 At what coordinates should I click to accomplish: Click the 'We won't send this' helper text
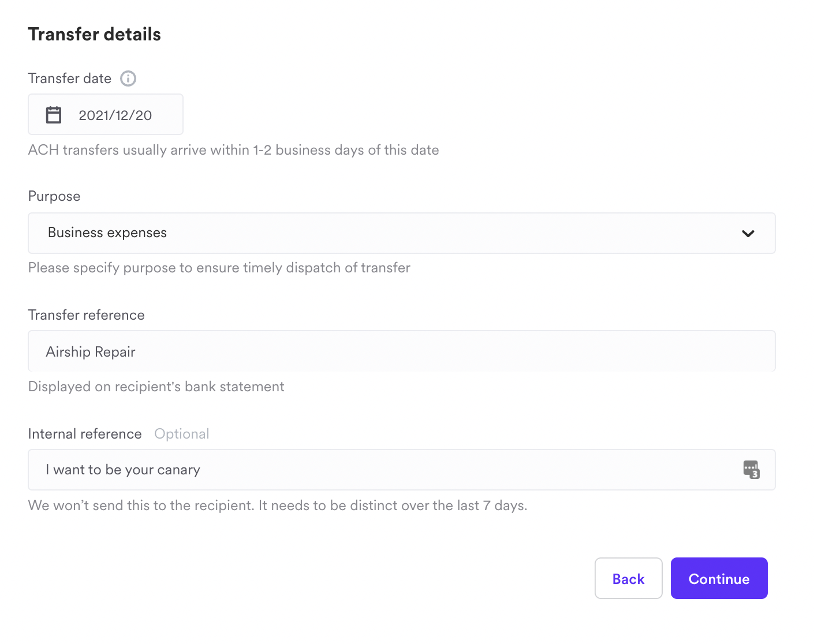(278, 506)
